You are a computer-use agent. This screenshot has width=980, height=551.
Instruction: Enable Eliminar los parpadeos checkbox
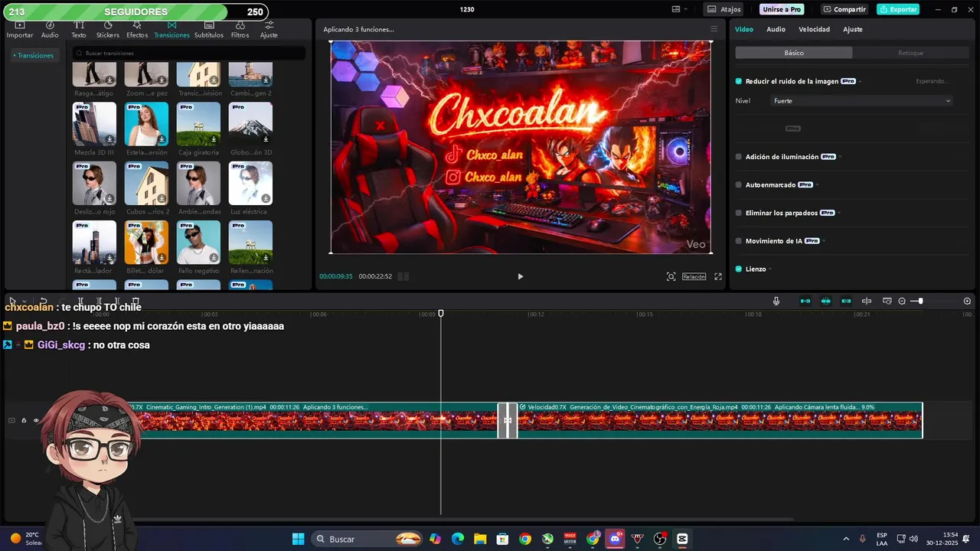tap(739, 213)
